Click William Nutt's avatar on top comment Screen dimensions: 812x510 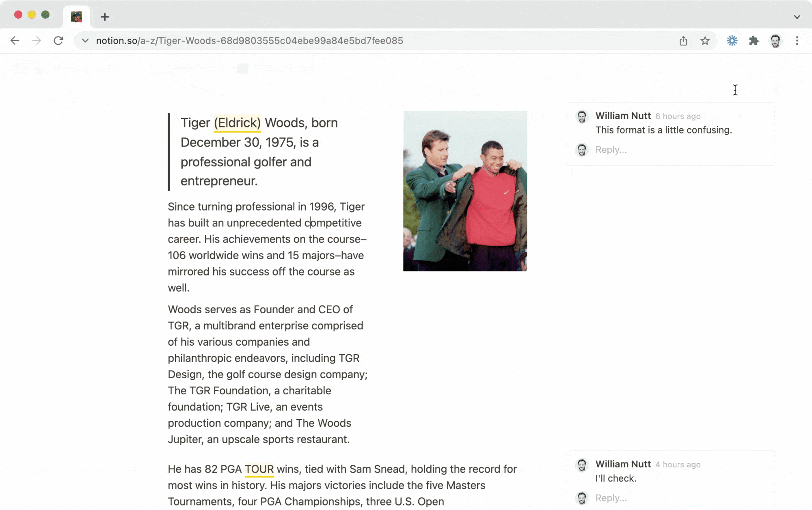click(582, 116)
